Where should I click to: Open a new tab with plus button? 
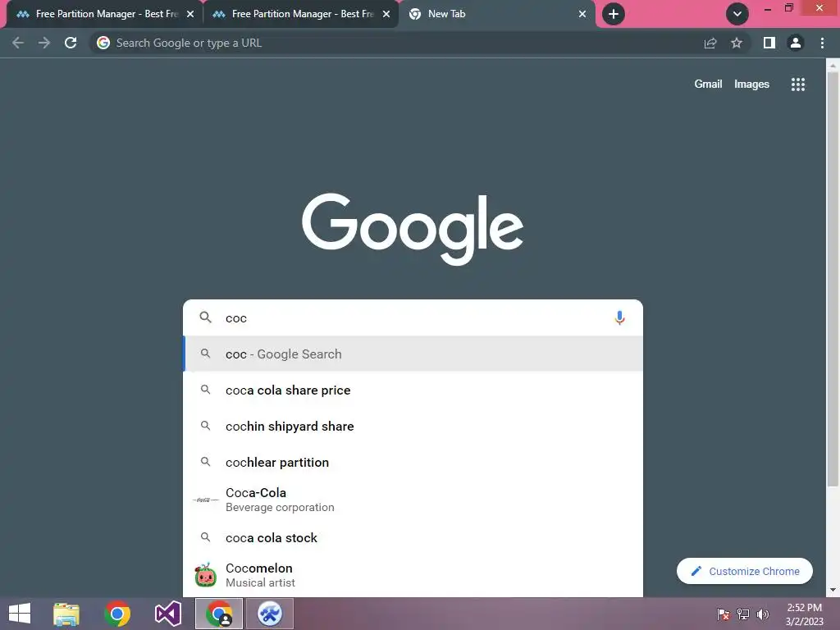614,14
